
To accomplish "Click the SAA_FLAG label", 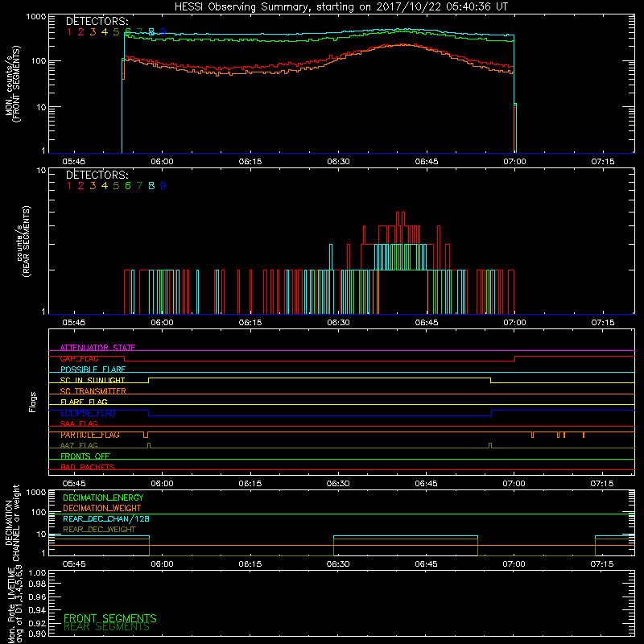I will (79, 423).
